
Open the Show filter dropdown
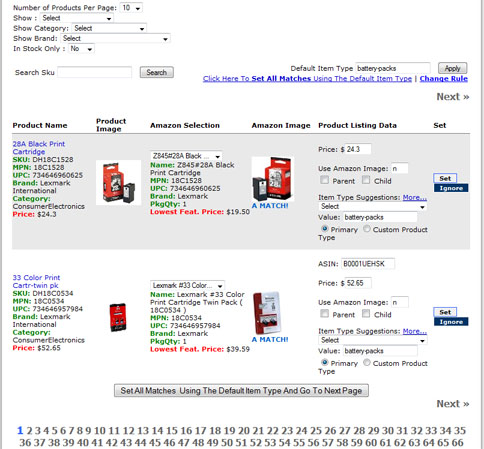(77, 18)
